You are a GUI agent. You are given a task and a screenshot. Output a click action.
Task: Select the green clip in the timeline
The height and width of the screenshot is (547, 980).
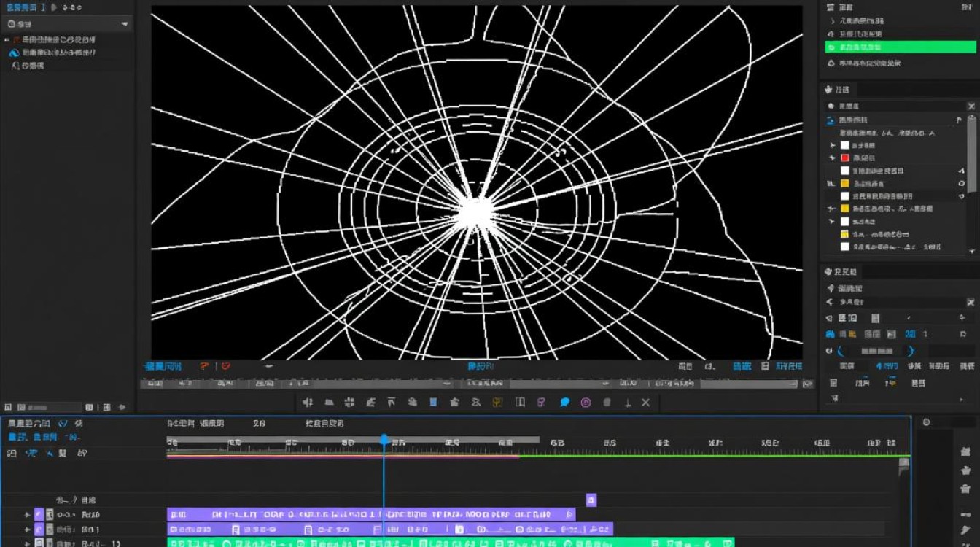click(451, 543)
